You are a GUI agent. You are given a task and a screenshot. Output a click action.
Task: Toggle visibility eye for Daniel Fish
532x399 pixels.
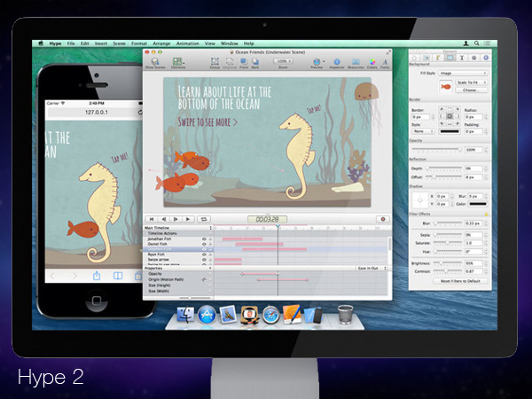coord(204,244)
